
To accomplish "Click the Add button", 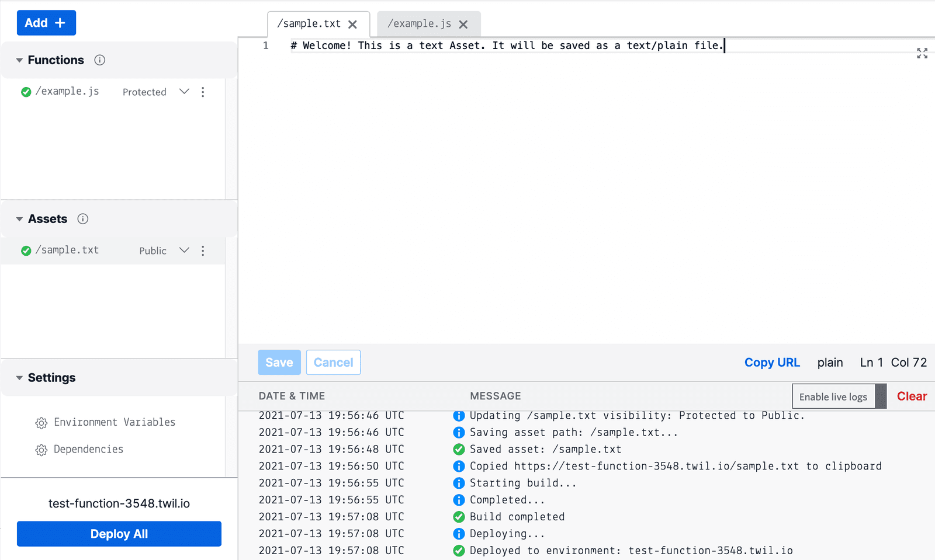I will 46,22.
